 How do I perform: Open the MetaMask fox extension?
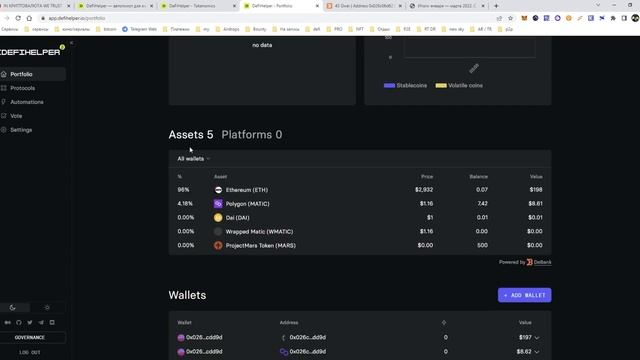[x=524, y=18]
